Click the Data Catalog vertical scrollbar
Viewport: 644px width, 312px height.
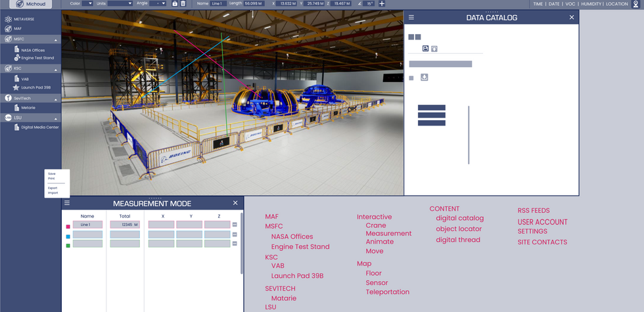pyautogui.click(x=469, y=135)
